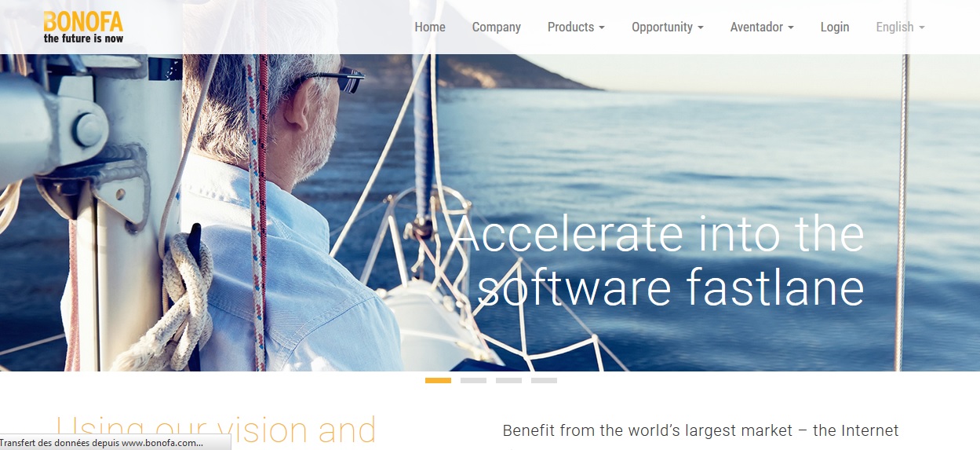Open the Home page
The height and width of the screenshot is (450, 980).
coord(430,27)
